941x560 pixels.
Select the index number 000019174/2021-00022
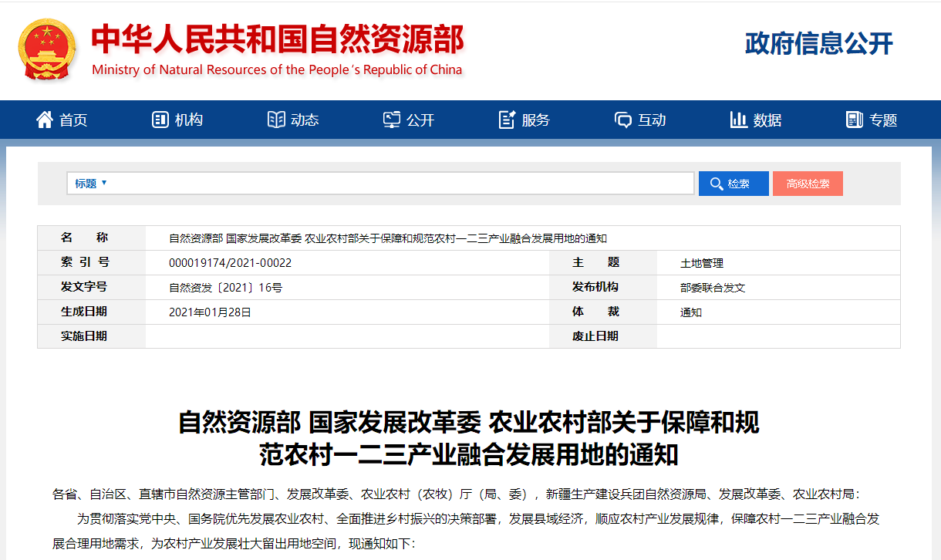[x=231, y=263]
